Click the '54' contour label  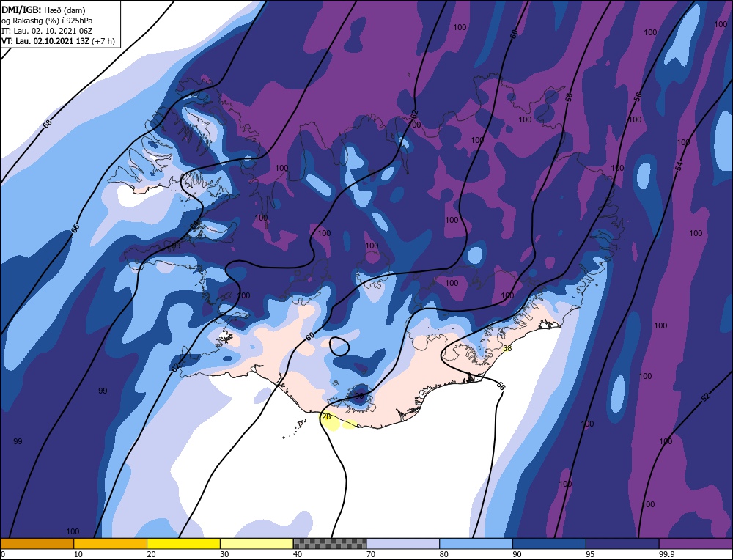point(679,166)
